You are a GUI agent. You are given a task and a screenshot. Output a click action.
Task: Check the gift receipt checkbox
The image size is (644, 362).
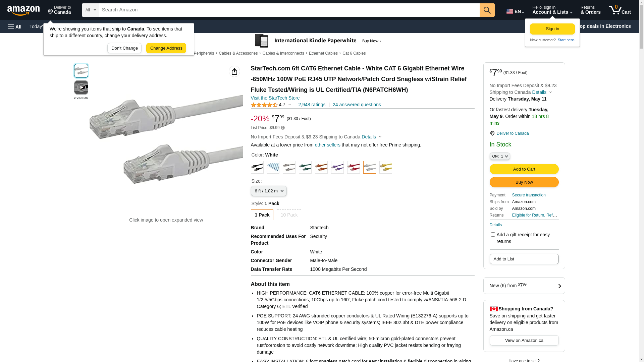coord(493,235)
